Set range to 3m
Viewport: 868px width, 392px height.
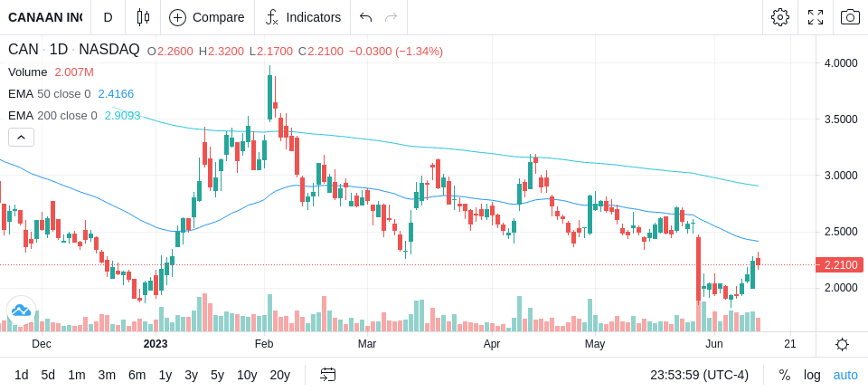click(107, 376)
